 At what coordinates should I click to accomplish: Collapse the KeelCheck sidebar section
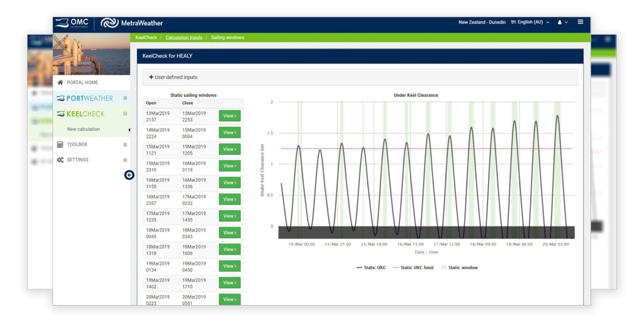pyautogui.click(x=125, y=114)
